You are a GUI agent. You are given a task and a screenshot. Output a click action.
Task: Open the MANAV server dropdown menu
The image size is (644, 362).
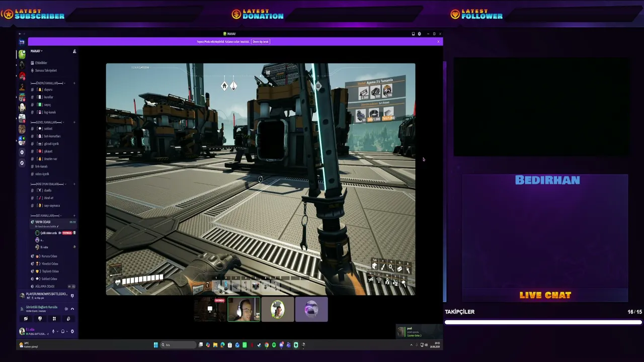(36, 51)
